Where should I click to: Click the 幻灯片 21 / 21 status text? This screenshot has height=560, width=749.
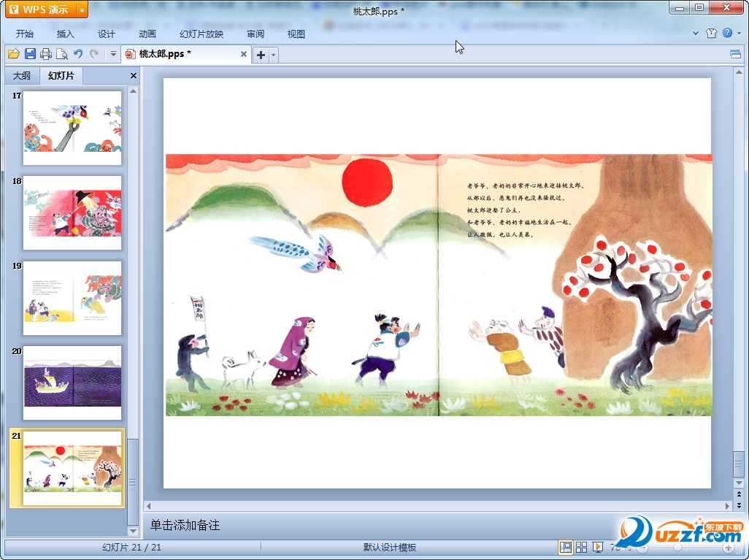click(132, 548)
